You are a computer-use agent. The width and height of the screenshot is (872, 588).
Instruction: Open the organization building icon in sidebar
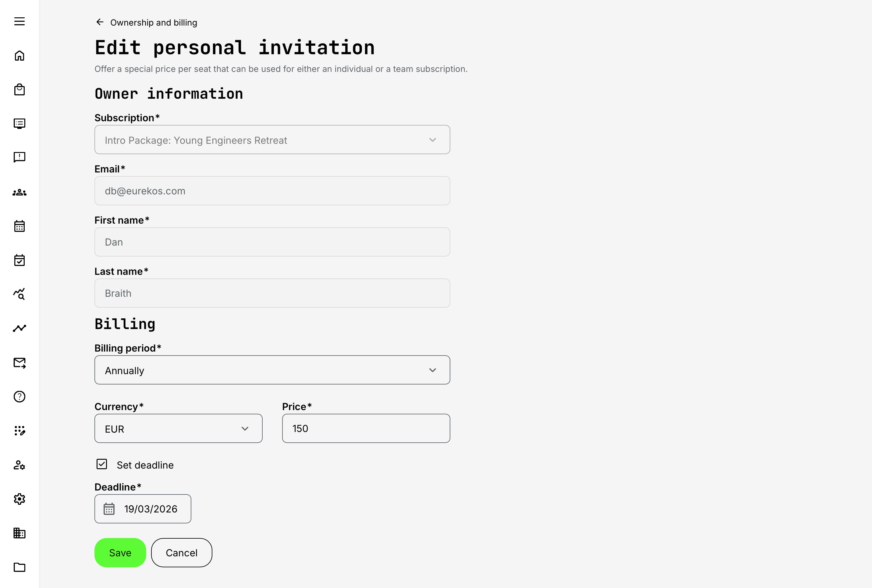pos(19,533)
